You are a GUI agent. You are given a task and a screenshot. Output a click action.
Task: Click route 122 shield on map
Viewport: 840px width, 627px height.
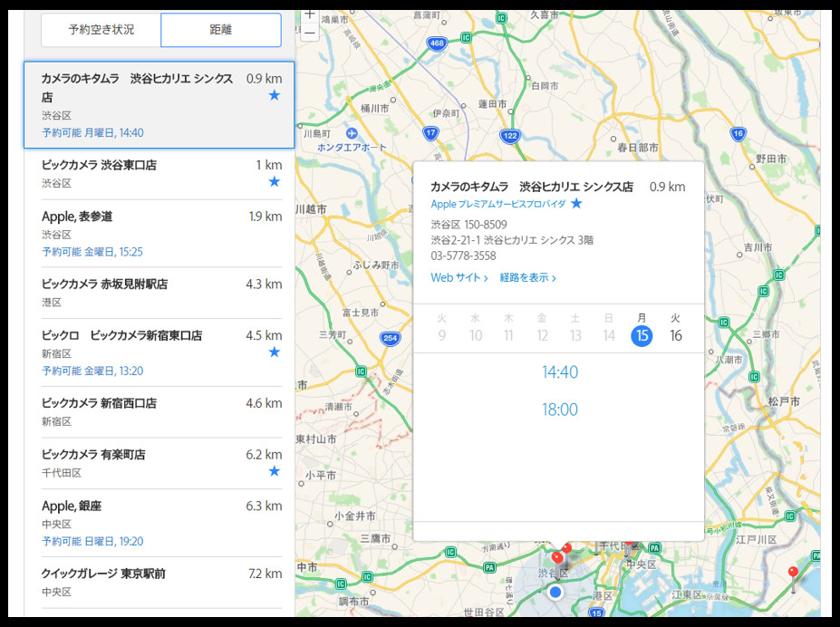(x=510, y=136)
